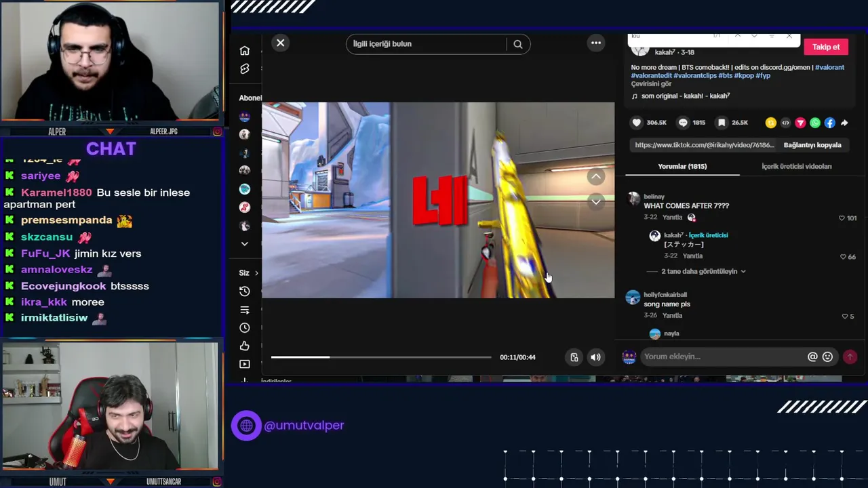
Task: Click 'Bağlantıyı kopyala' copy link button
Action: coord(812,145)
